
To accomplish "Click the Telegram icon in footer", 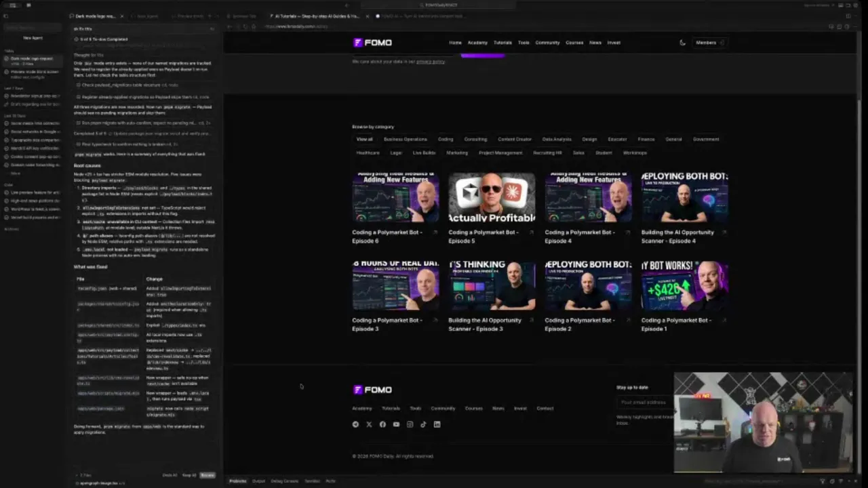I will pyautogui.click(x=355, y=424).
